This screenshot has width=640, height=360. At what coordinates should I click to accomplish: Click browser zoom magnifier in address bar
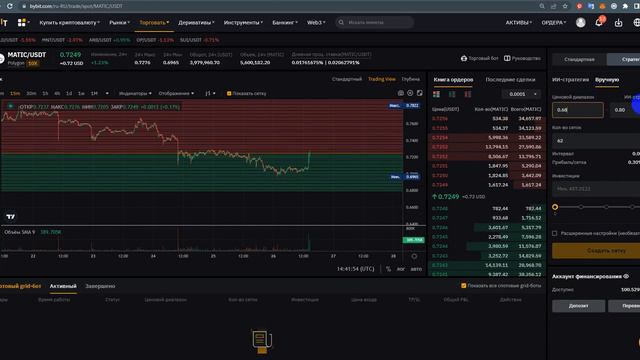click(x=542, y=6)
